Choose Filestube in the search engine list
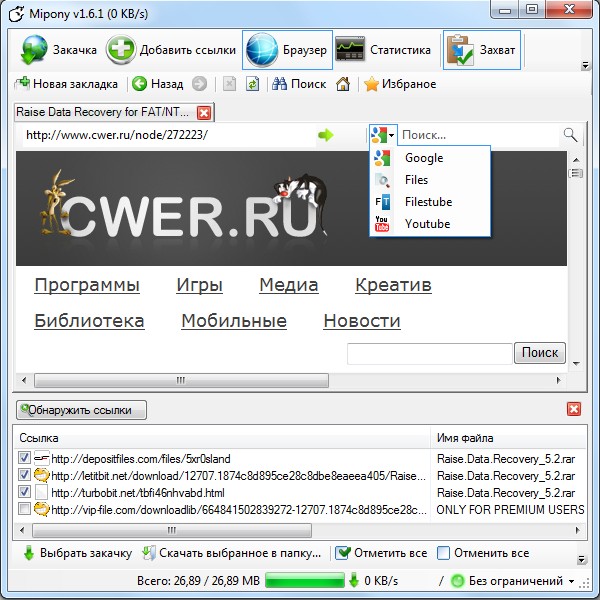600x600 pixels. pos(428,202)
